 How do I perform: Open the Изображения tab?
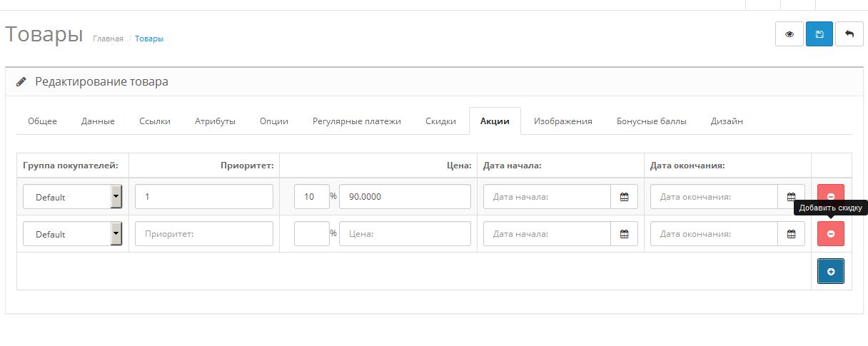562,121
